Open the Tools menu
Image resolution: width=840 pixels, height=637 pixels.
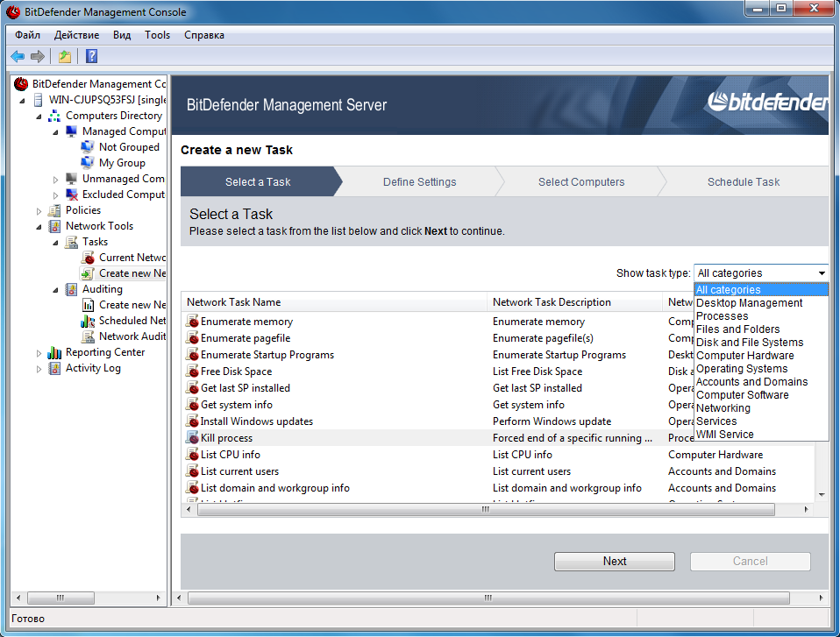click(158, 35)
